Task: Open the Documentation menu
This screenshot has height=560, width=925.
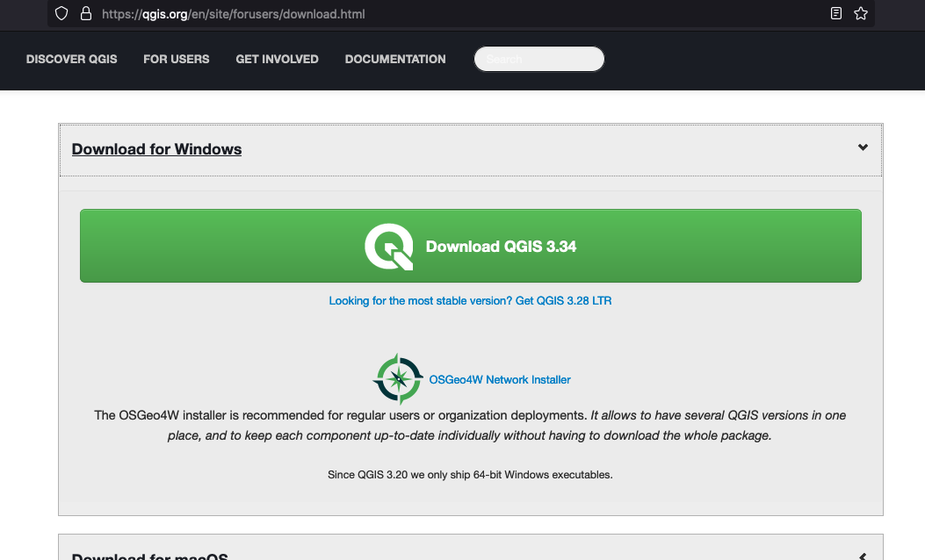Action: (395, 59)
